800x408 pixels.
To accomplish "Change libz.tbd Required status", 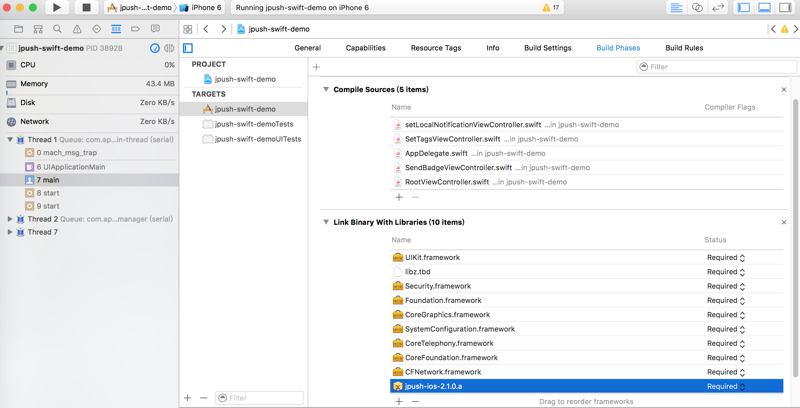I will (726, 272).
